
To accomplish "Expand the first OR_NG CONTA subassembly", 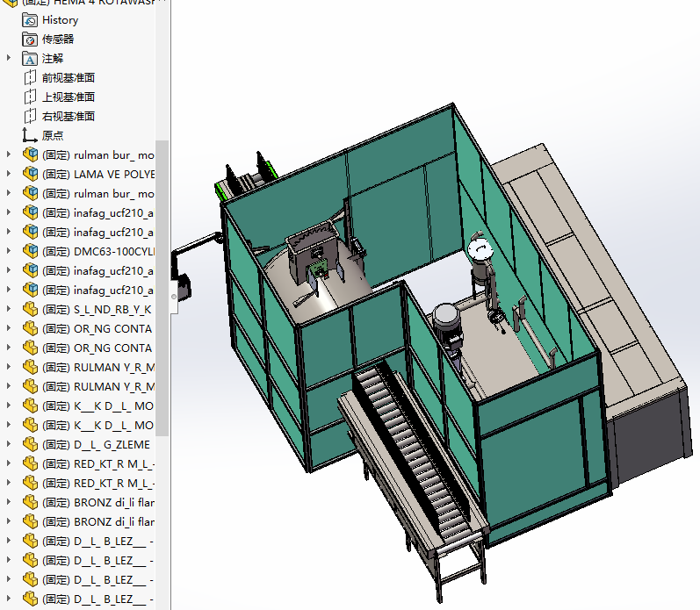I will pos(8,328).
